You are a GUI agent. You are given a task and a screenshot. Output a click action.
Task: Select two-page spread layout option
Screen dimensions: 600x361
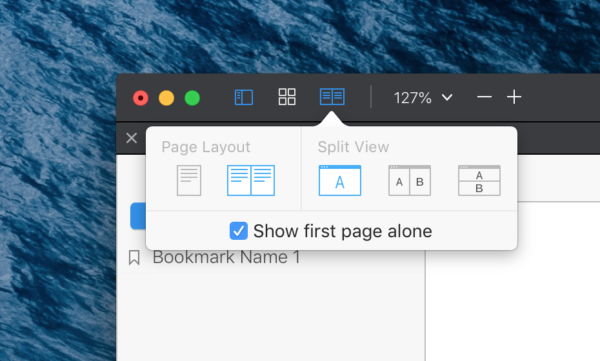coord(251,180)
